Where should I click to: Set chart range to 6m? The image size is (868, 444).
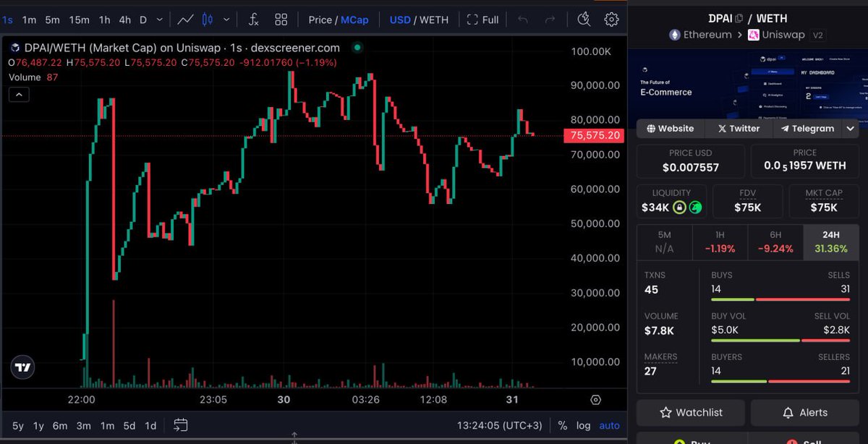[x=60, y=425]
